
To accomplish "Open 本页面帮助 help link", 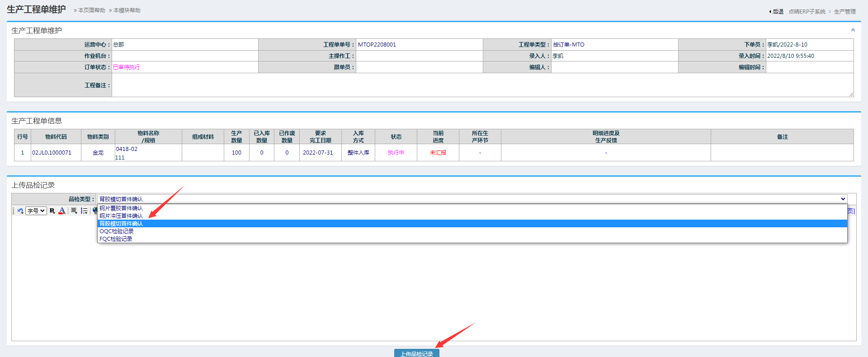I will (x=91, y=10).
